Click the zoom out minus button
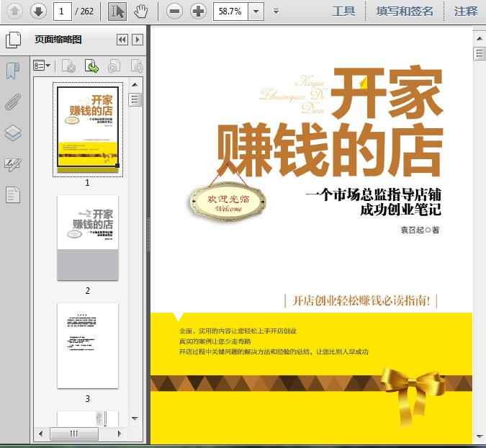This screenshot has height=448, width=486. click(174, 11)
